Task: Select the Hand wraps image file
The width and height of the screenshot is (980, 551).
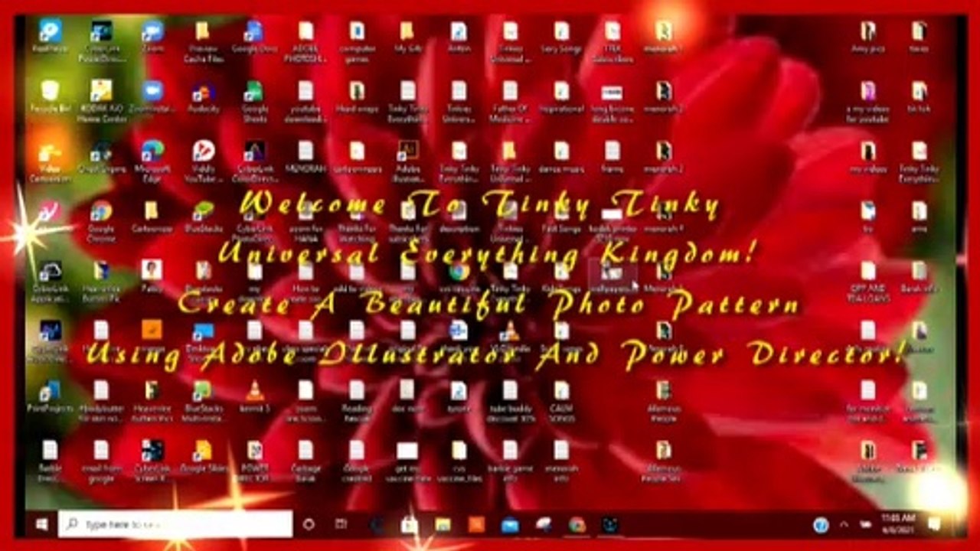Action: (357, 97)
